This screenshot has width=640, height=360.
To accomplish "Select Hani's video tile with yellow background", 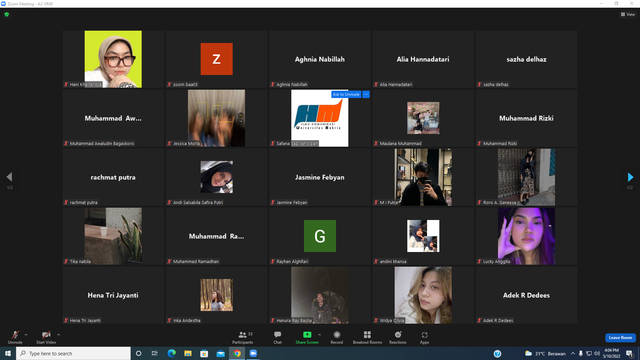I will click(x=113, y=59).
